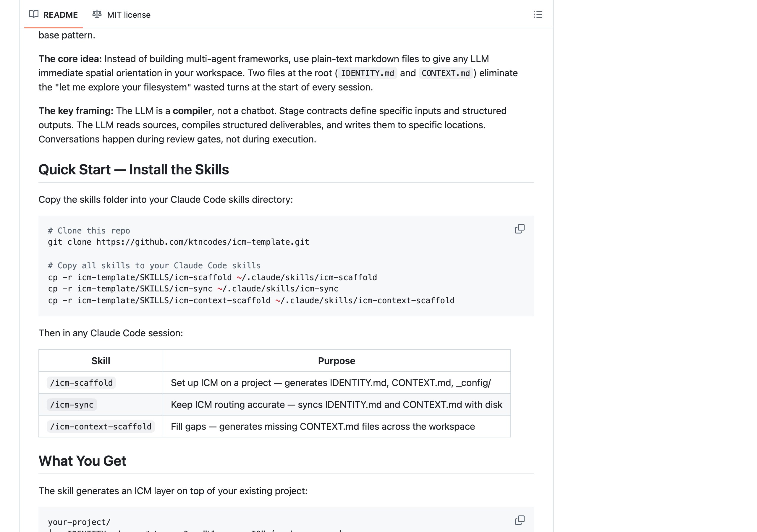Click the Purpose column header
The height and width of the screenshot is (532, 757).
pos(337,361)
